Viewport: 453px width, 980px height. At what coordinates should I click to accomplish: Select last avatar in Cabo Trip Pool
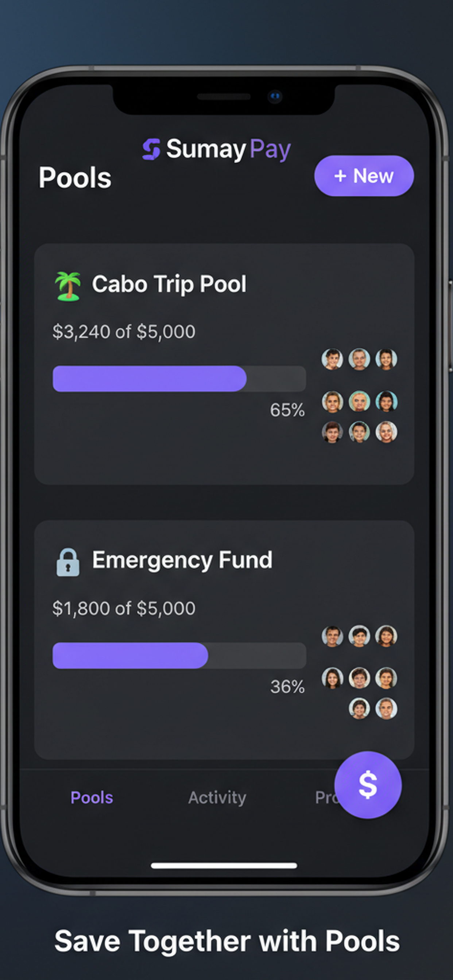pos(386,432)
